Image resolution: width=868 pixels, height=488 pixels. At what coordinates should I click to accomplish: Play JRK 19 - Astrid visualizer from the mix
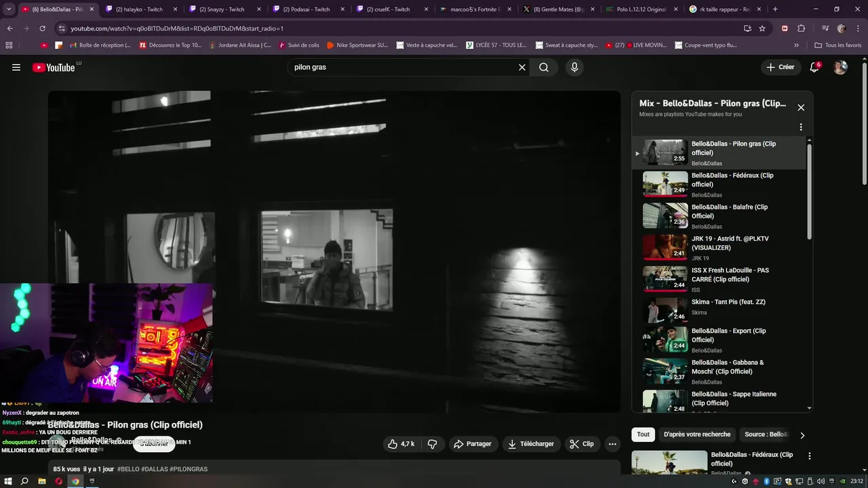721,248
